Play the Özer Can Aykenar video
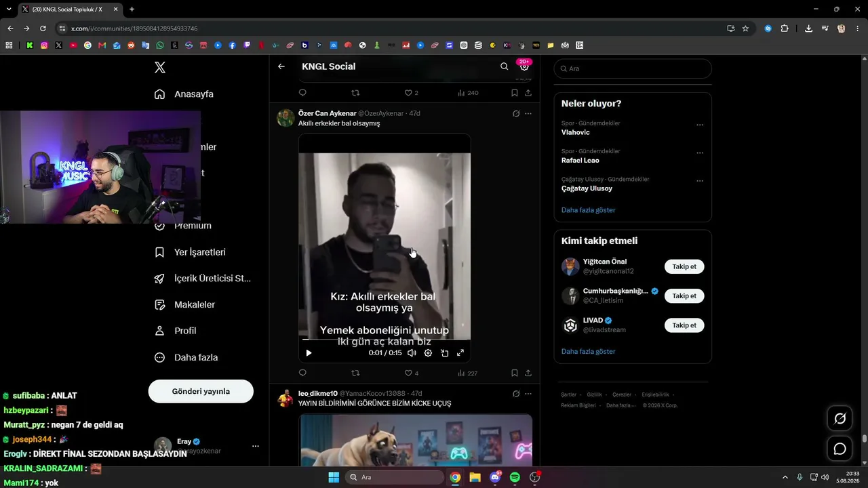 pos(309,352)
